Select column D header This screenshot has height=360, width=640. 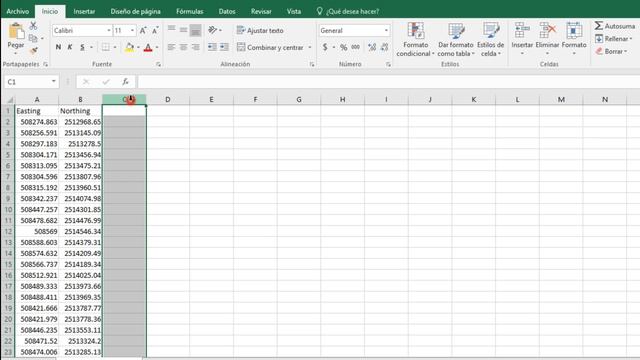(168, 99)
